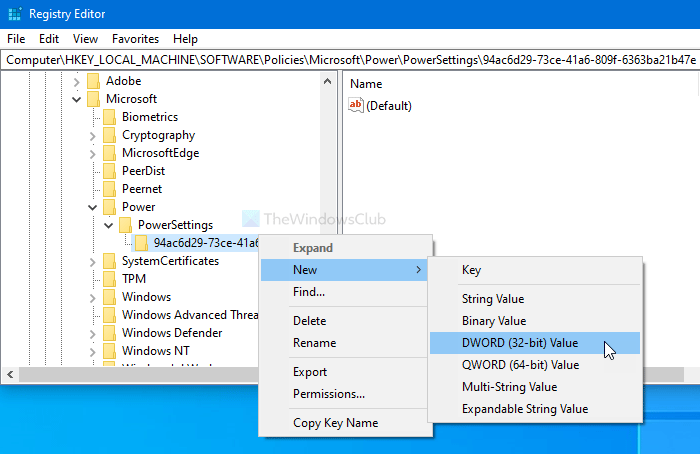Image resolution: width=700 pixels, height=454 pixels.
Task: Click the tree scroll-up arrow
Action: (x=327, y=81)
